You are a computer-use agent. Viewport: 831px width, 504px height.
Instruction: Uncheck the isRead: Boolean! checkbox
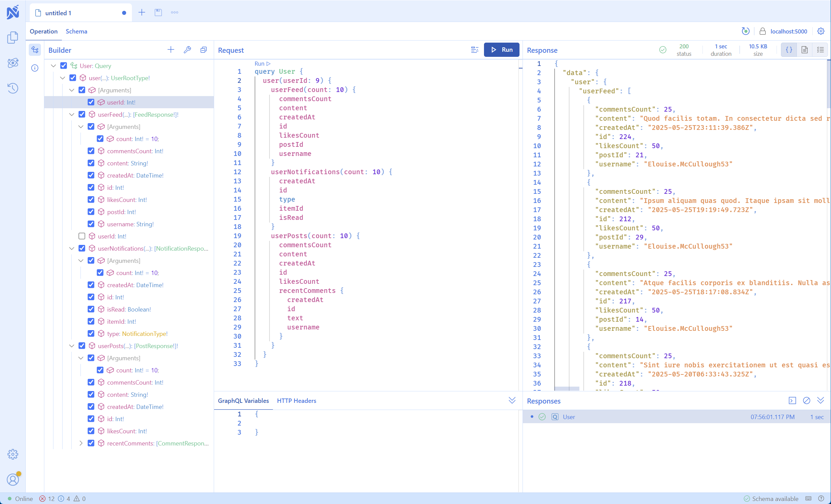pyautogui.click(x=91, y=309)
